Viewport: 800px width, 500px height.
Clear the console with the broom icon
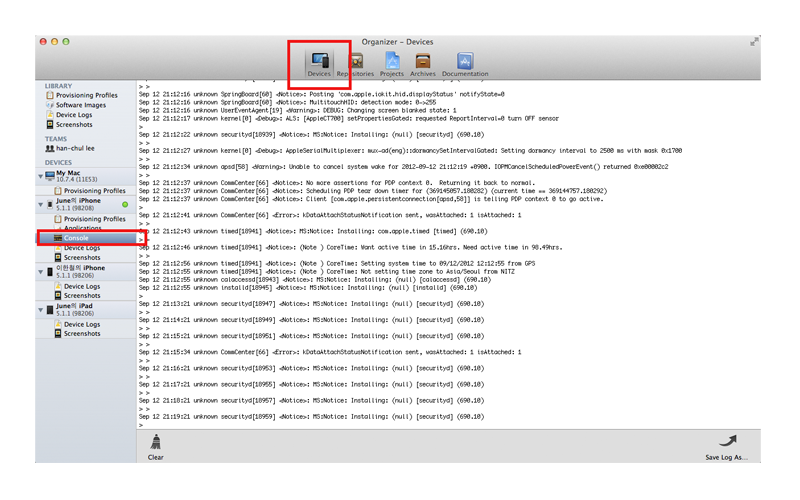coord(155,445)
